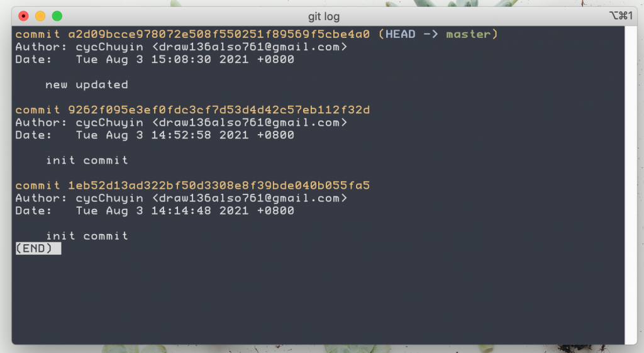The image size is (644, 353).
Task: Click the green fullscreen window button
Action: pyautogui.click(x=57, y=16)
